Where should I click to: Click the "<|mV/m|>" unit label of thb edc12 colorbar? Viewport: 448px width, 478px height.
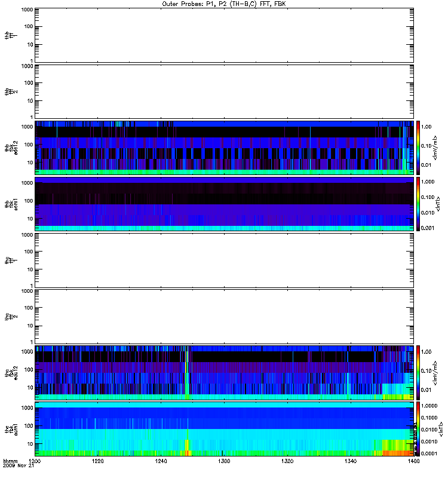click(x=435, y=148)
